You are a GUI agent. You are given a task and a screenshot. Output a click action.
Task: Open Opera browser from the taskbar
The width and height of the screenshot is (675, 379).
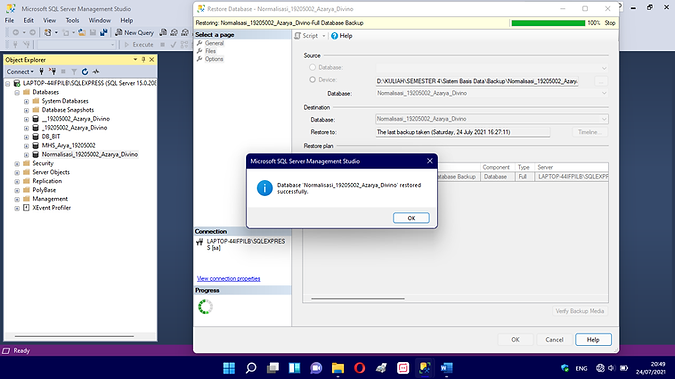point(359,368)
